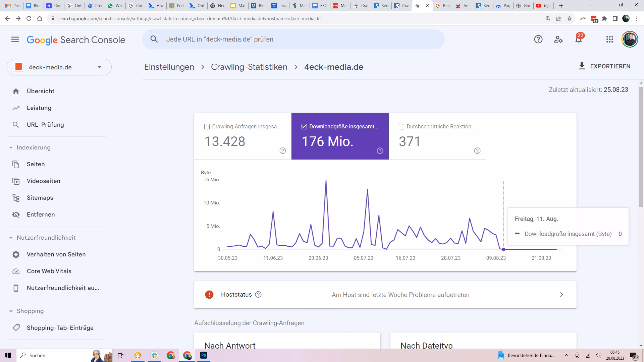The height and width of the screenshot is (362, 644).
Task: Go to the Videoseiten menu item
Action: coord(43,181)
